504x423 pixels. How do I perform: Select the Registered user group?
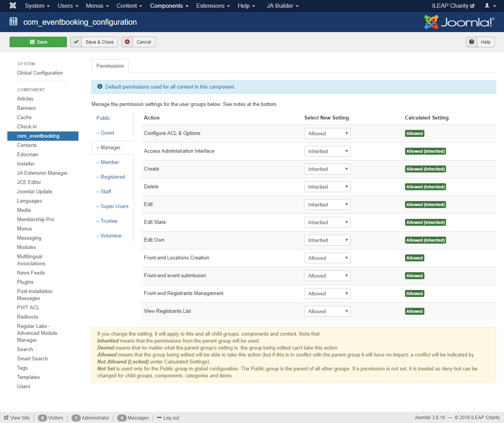coord(111,177)
